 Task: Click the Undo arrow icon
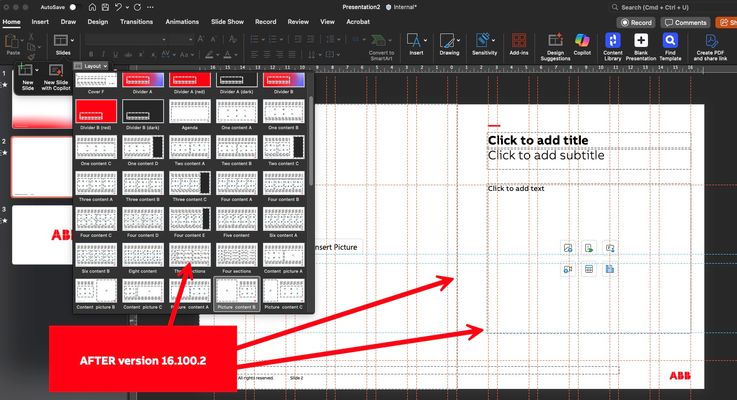[118, 7]
